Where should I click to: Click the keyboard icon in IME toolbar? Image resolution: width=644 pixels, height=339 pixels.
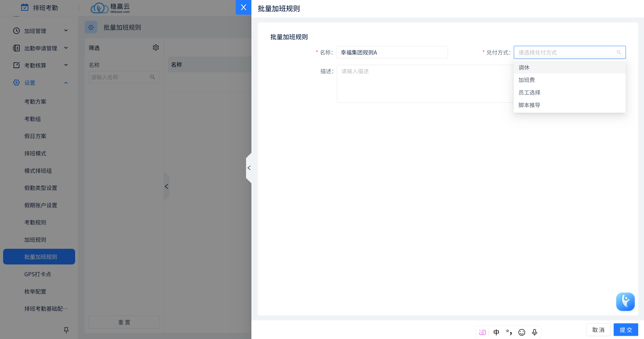(x=482, y=332)
